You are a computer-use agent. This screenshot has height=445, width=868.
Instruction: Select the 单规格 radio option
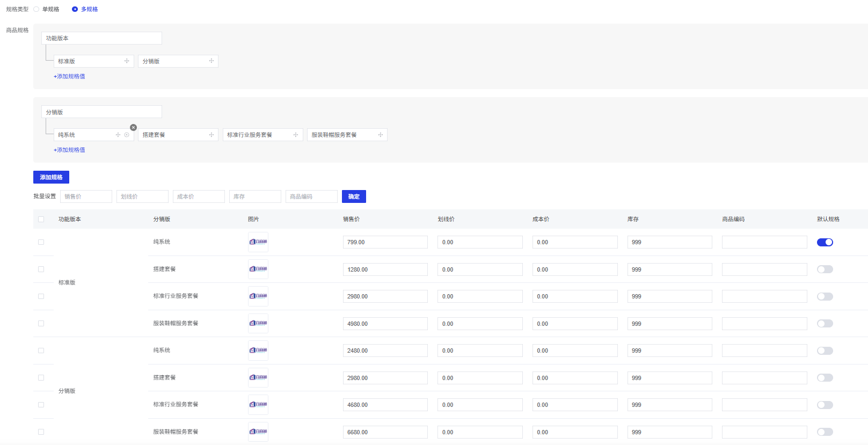pos(37,9)
